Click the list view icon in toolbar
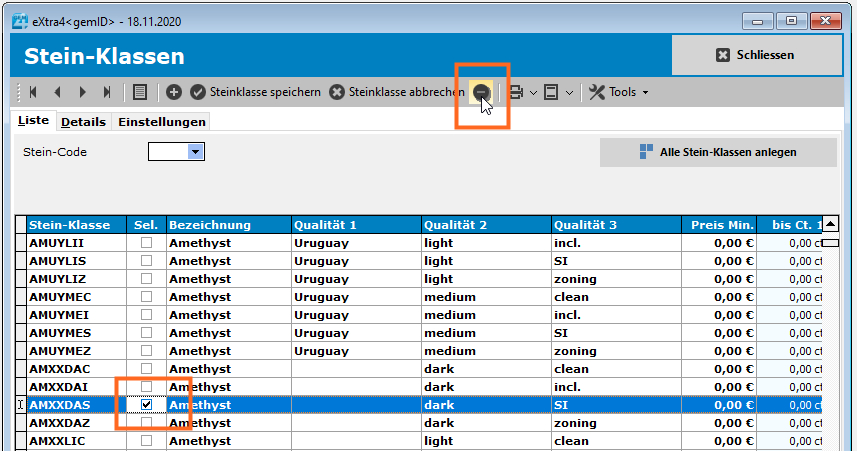This screenshot has width=857, height=451. pyautogui.click(x=140, y=92)
